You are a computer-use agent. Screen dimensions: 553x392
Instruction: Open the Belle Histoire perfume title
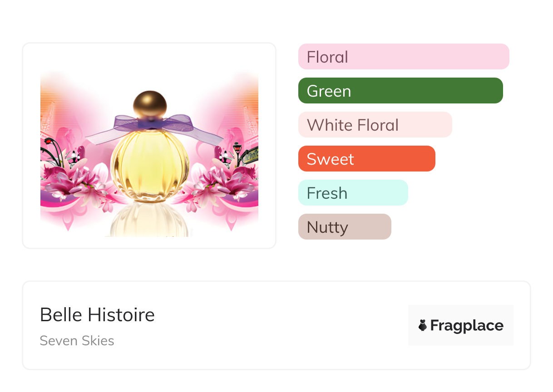(x=97, y=314)
